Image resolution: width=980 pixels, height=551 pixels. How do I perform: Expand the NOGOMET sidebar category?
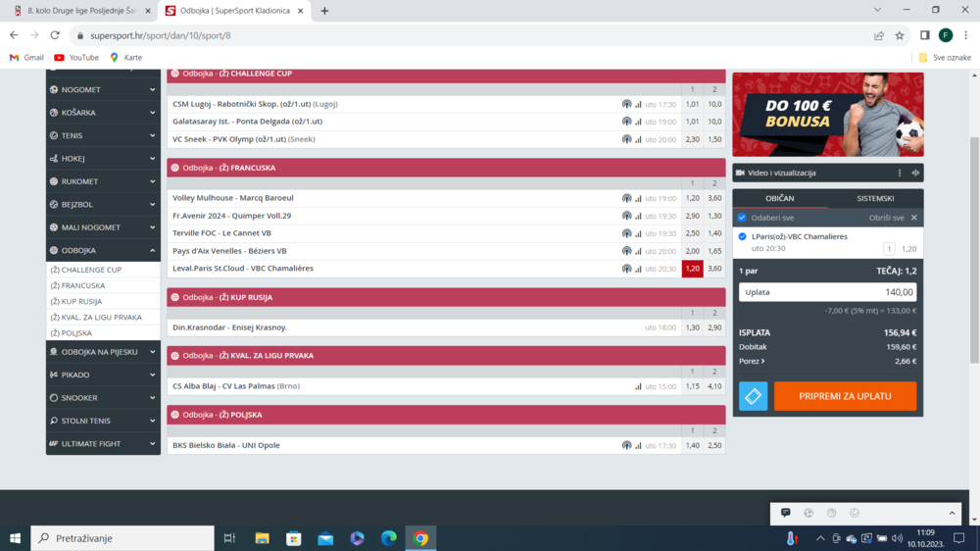coord(103,89)
